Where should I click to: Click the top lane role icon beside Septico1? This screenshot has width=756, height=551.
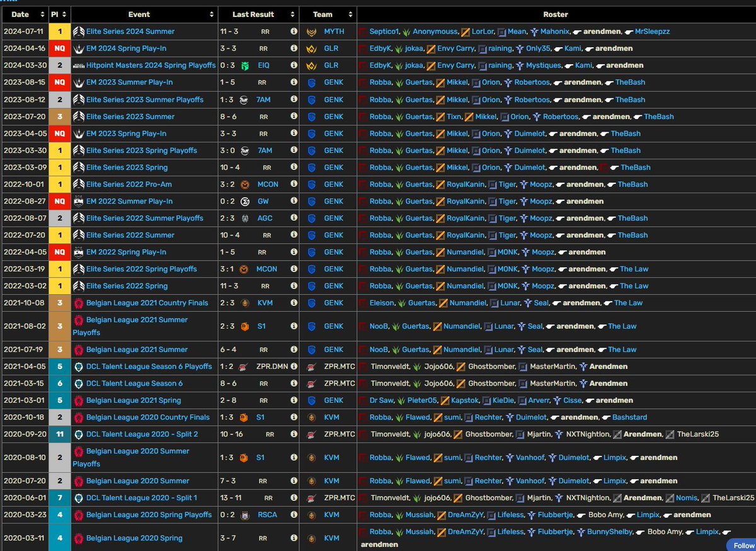point(363,31)
